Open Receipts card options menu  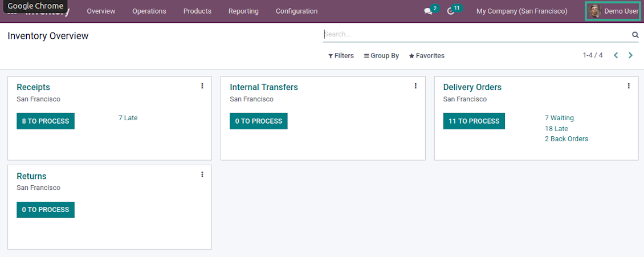(202, 86)
